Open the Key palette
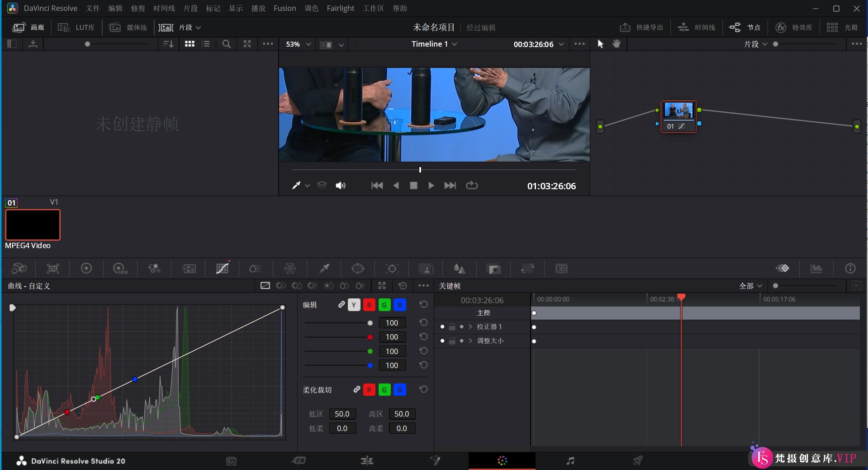 click(x=493, y=269)
